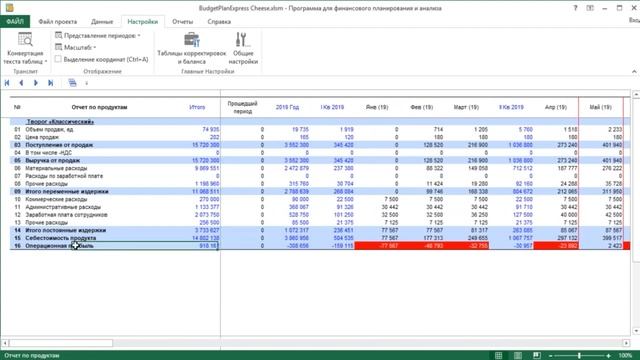Switch to Page Break Preview icon
Screen dimensions: 640x360
point(537,356)
